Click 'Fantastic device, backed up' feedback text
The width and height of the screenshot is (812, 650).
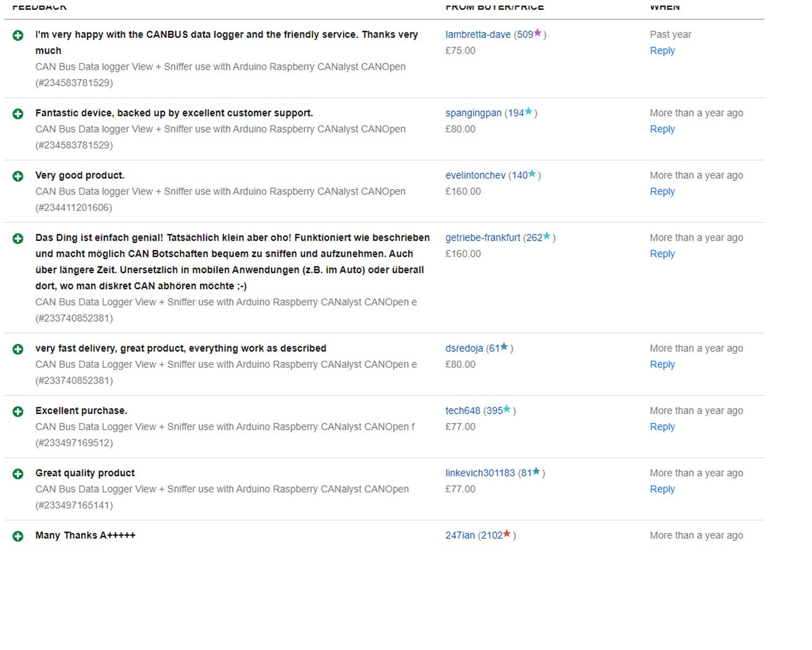[174, 113]
